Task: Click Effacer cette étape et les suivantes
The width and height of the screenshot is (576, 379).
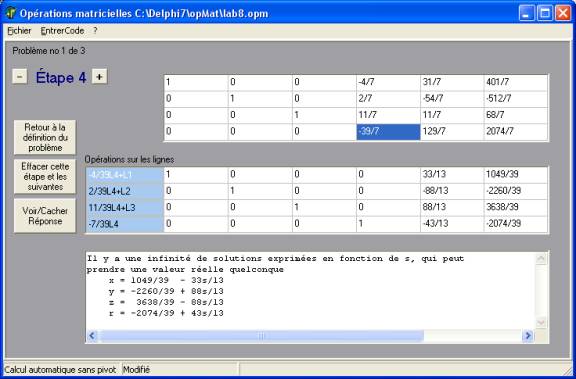Action: point(45,176)
